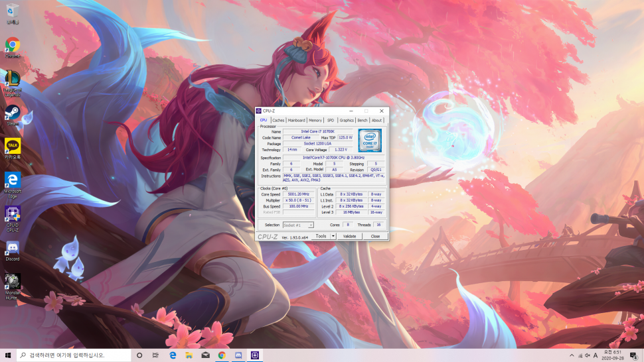Open Recycle Bin desktop icon

click(13, 13)
